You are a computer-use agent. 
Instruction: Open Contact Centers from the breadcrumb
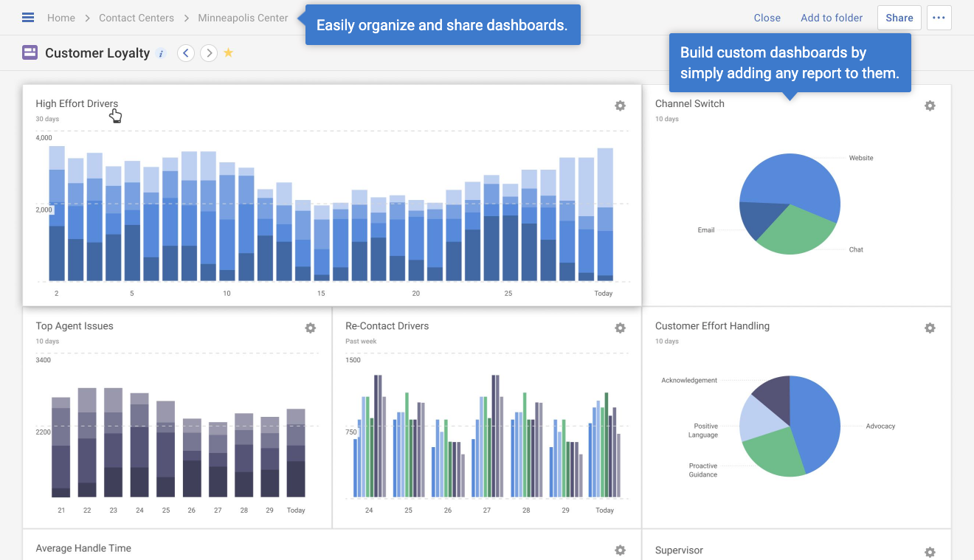[x=136, y=17]
